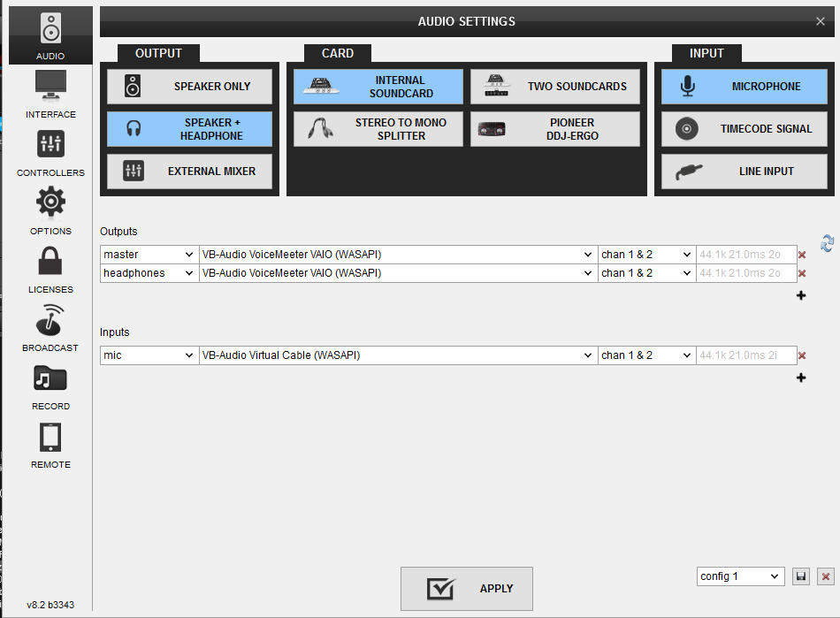Viewport: 840px width, 618px height.
Task: Click the INPUT group header
Action: pyautogui.click(x=706, y=54)
